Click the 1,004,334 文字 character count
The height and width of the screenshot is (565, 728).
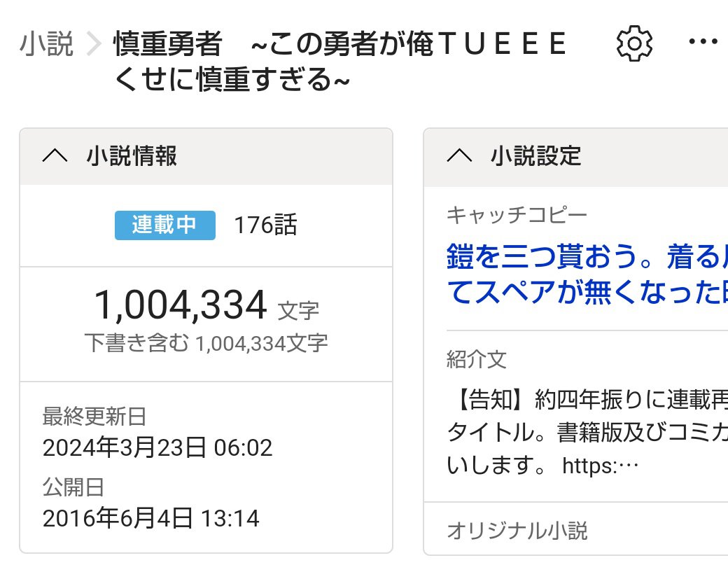click(206, 305)
